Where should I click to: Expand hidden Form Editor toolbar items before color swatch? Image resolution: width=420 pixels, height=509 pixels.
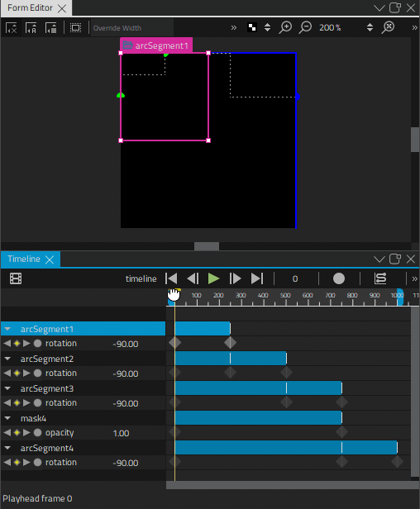coord(233,28)
